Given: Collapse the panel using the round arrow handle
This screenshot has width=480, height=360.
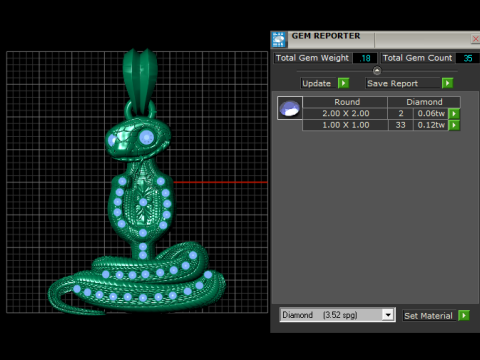Looking at the screenshot, I should (x=377, y=71).
